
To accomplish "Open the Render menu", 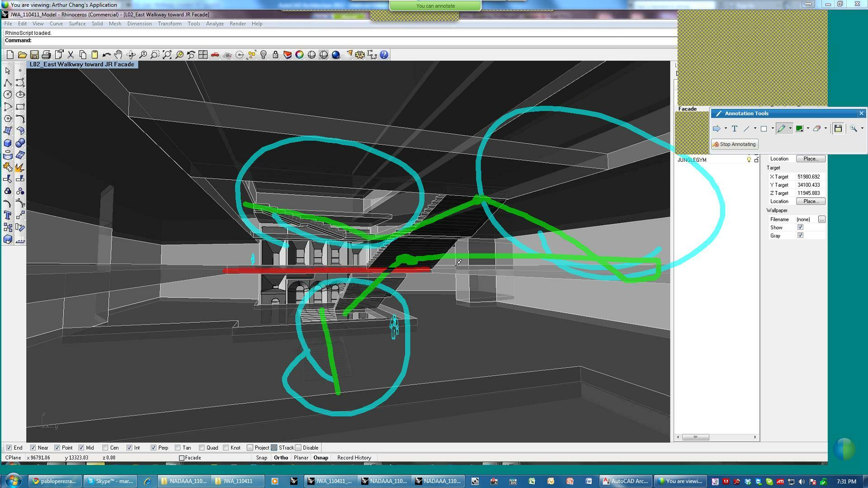I will (x=238, y=23).
